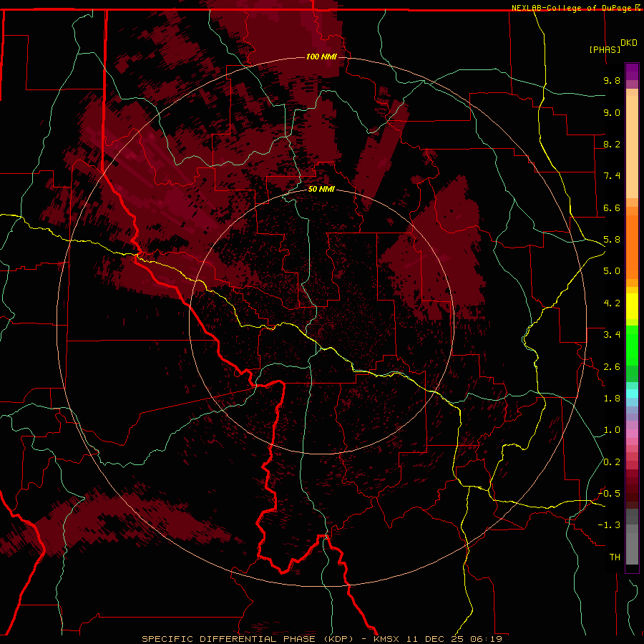Click the cyan segment of color bar
Screen dimensions: 644x644
[632, 394]
